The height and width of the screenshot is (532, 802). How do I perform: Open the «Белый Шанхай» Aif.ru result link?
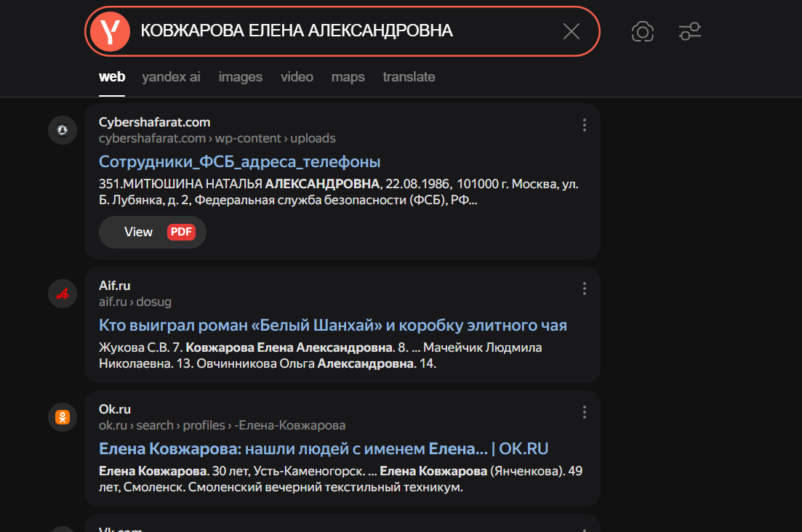[332, 325]
